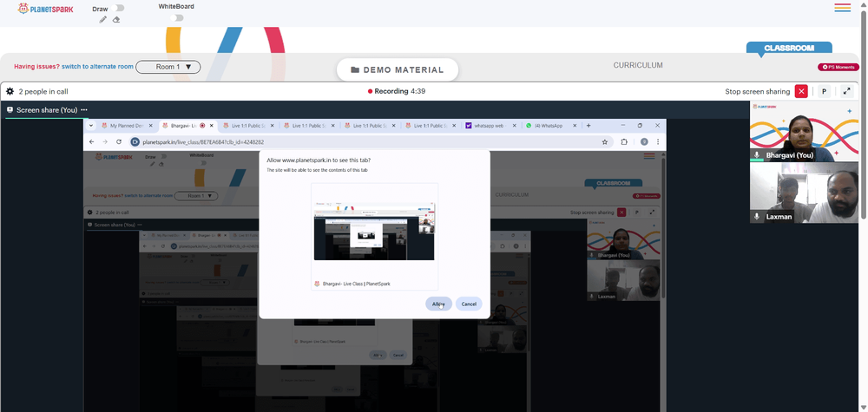868x412 pixels.
Task: Click switch to alternate room link
Action: click(x=97, y=67)
